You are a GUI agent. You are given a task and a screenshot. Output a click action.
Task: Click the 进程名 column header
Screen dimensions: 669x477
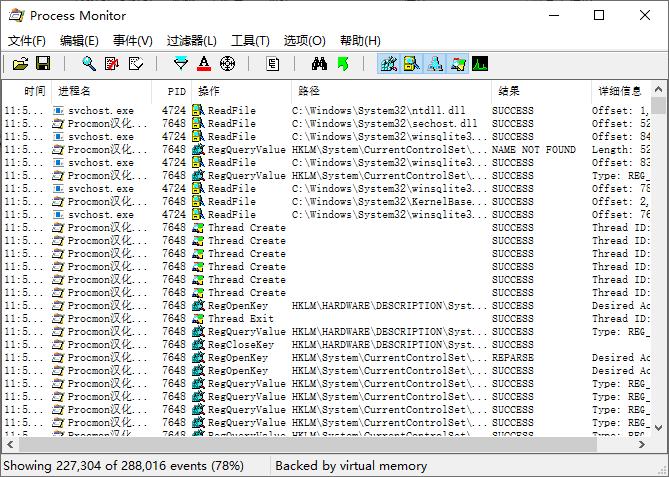(x=102, y=91)
